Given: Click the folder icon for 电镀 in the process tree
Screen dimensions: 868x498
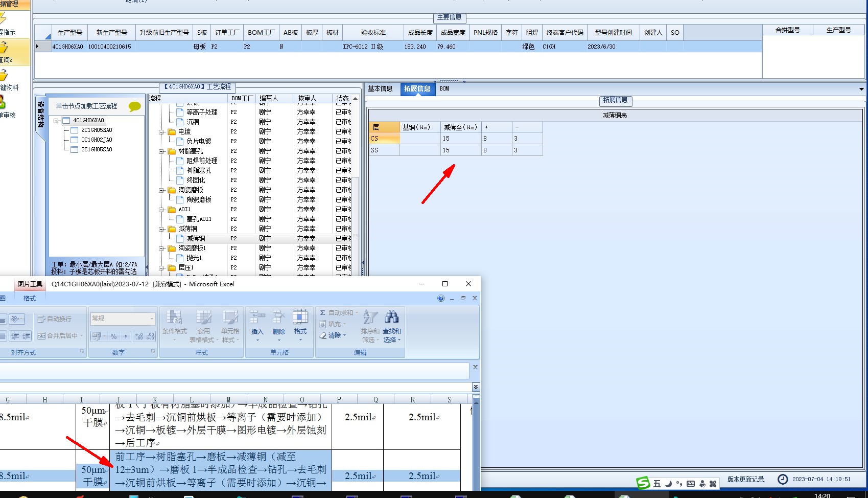Looking at the screenshot, I should (172, 132).
